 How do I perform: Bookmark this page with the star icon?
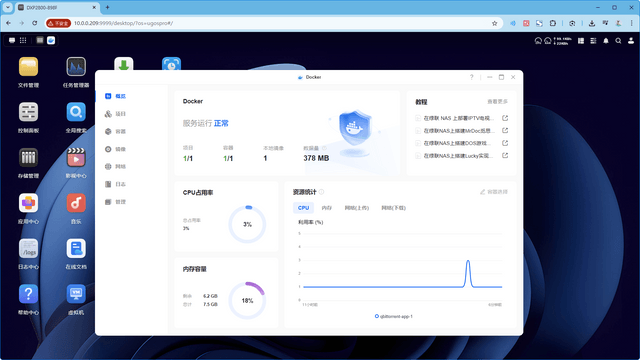click(494, 23)
